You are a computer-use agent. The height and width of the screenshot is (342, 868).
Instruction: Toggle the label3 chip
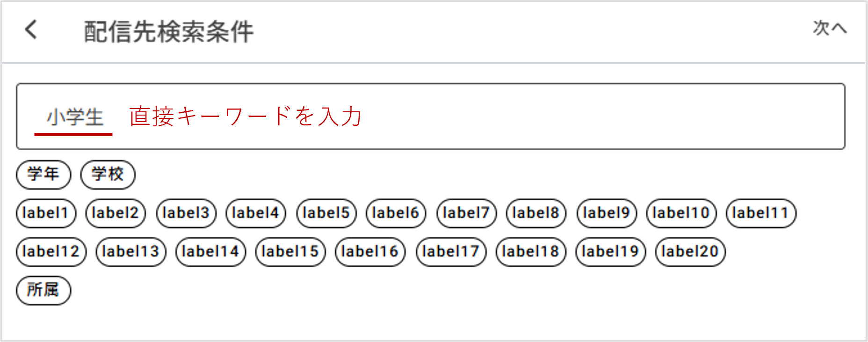coord(186,213)
